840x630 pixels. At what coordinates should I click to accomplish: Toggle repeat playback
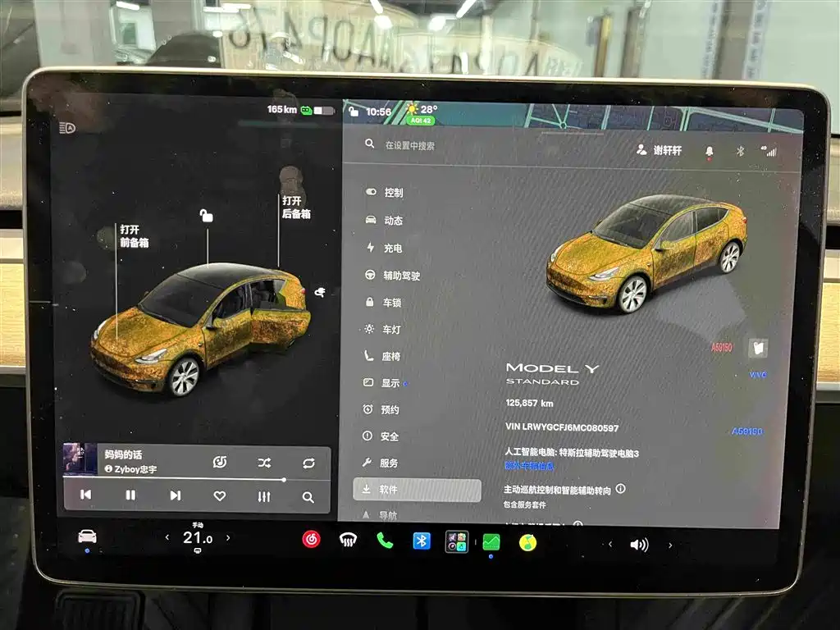tap(308, 463)
